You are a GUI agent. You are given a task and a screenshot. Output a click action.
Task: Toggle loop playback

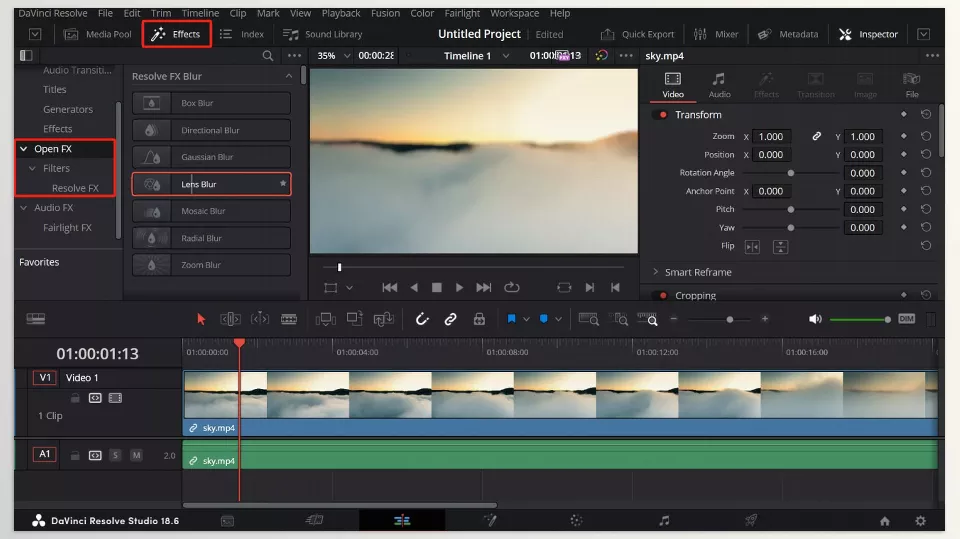tap(512, 287)
